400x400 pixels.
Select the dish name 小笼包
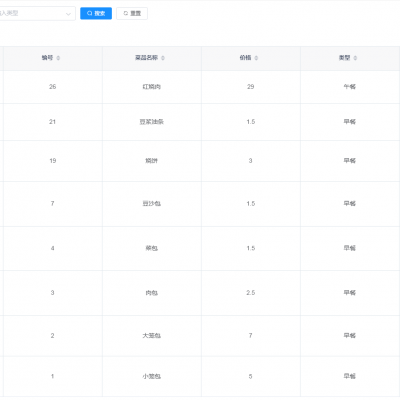pos(152,376)
